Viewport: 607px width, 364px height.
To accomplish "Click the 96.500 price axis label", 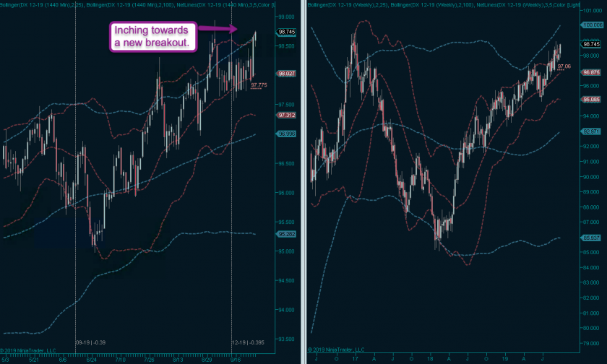I will (286, 164).
